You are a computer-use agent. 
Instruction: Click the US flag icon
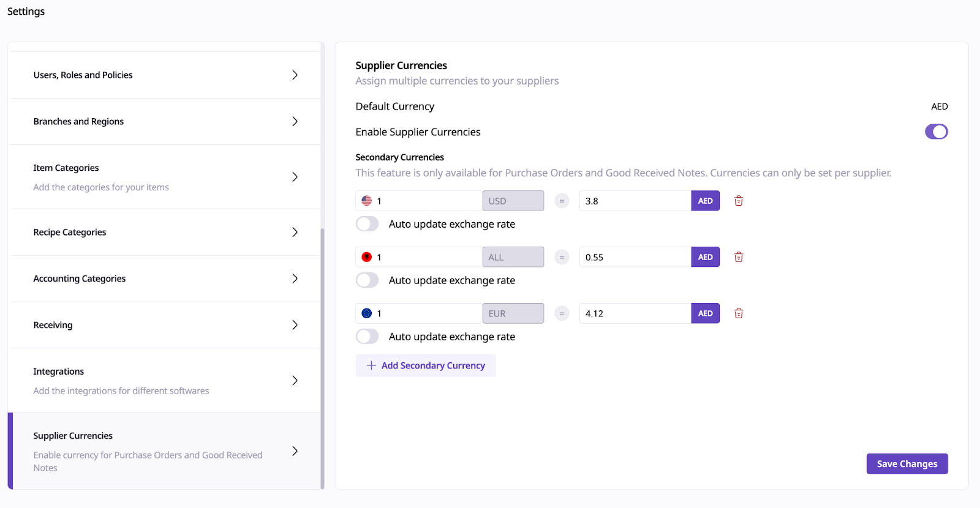(367, 201)
